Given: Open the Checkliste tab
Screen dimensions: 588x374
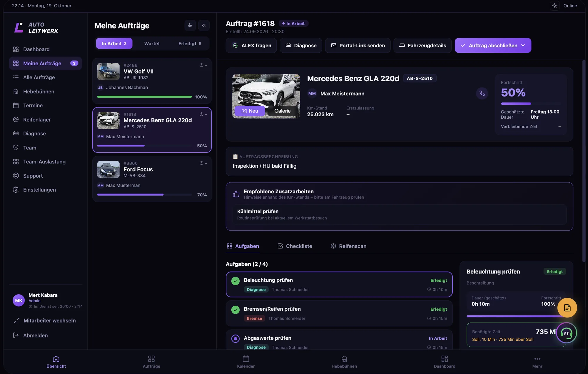Looking at the screenshot, I should click(x=295, y=246).
